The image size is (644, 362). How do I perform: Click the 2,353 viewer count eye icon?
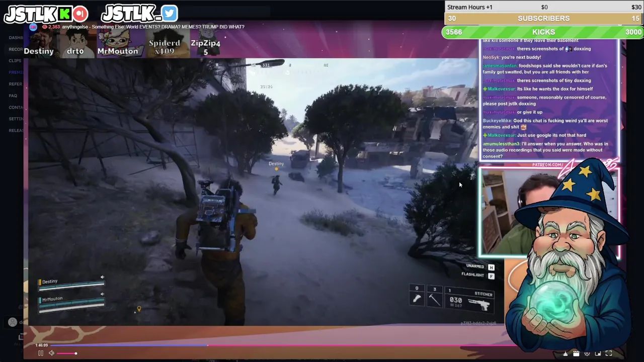pos(44,27)
